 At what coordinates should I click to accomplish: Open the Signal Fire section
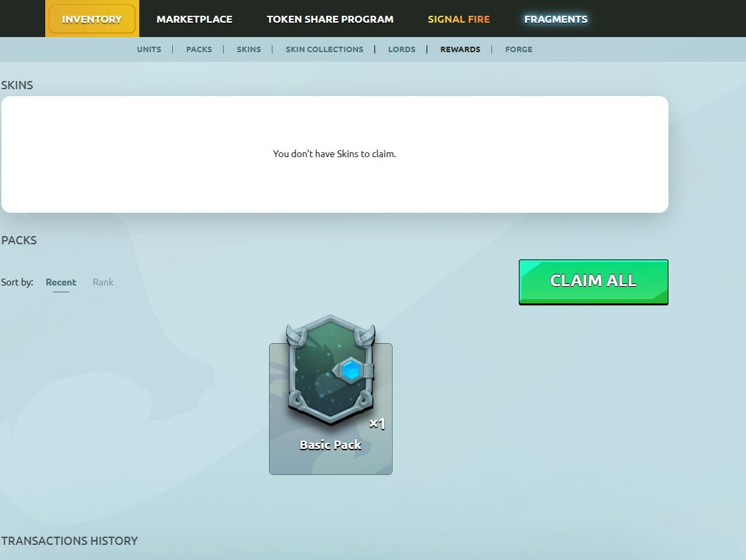pos(458,19)
